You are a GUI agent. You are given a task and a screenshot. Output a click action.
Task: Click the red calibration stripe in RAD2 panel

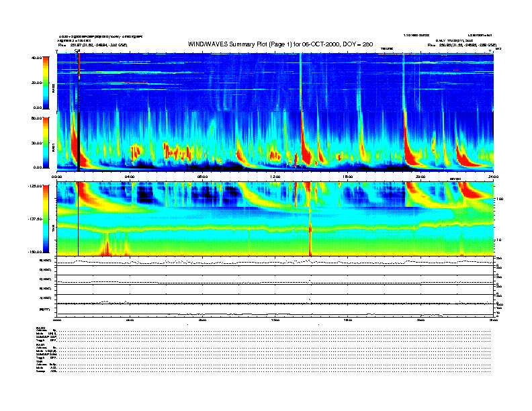pyautogui.click(x=79, y=66)
